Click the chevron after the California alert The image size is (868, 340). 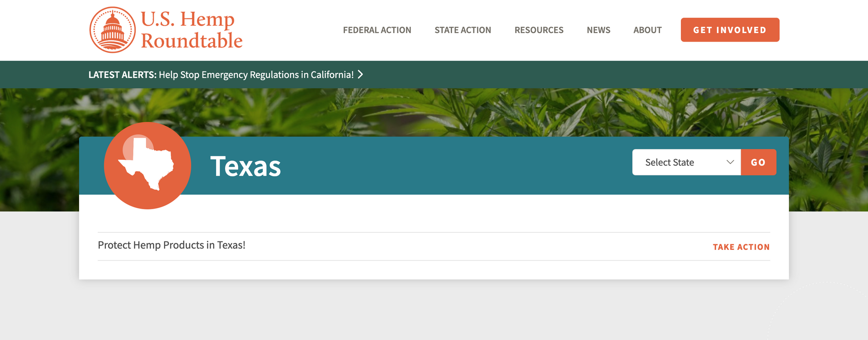coord(360,74)
